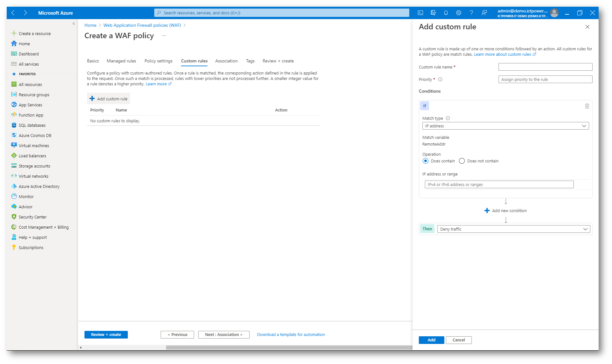Open Cloud Shell icon in top bar

(420, 13)
